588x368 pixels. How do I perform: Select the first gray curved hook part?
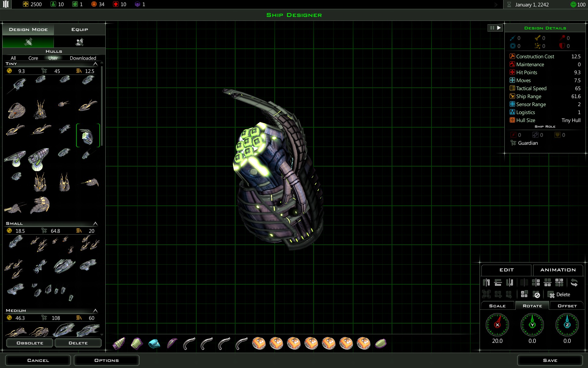click(189, 343)
